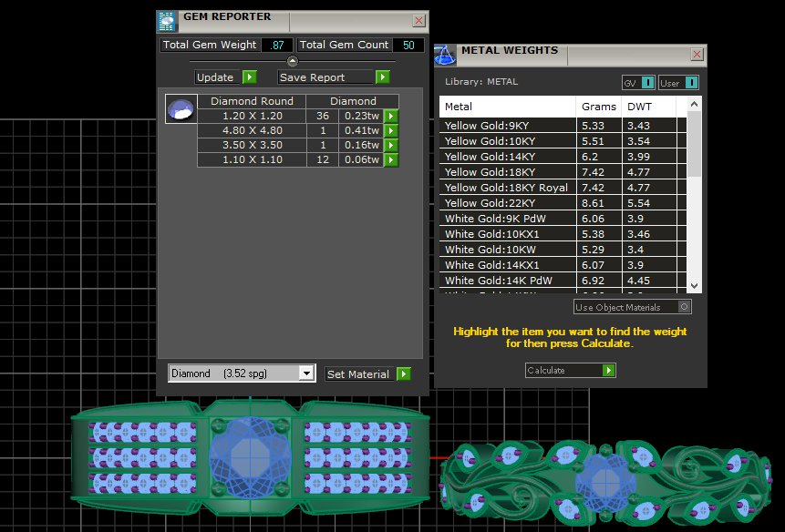Screen dimensions: 785x532
Task: Click the Metal column header
Action: click(x=508, y=107)
